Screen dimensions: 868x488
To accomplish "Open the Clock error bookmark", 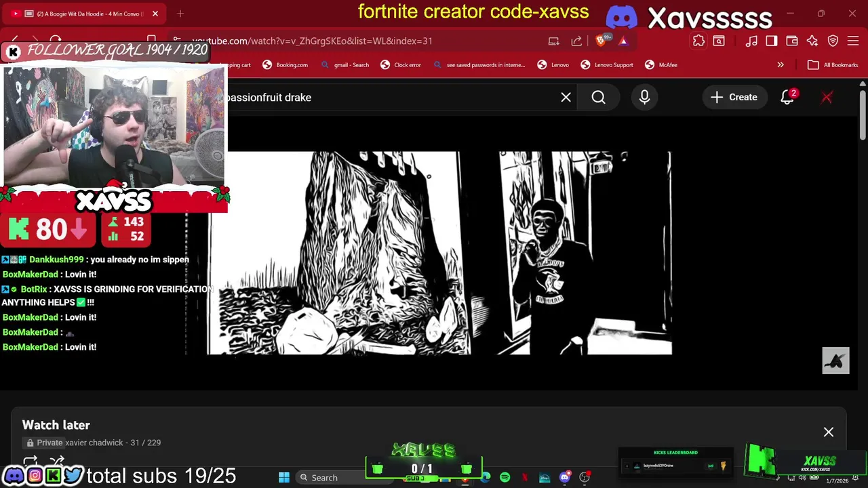I will [x=401, y=65].
